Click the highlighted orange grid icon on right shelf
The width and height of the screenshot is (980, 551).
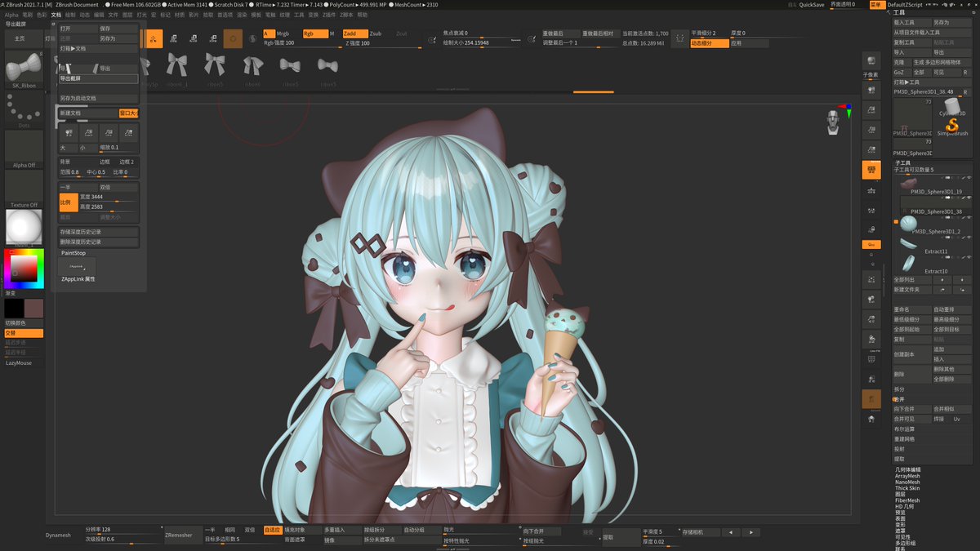[x=871, y=170]
